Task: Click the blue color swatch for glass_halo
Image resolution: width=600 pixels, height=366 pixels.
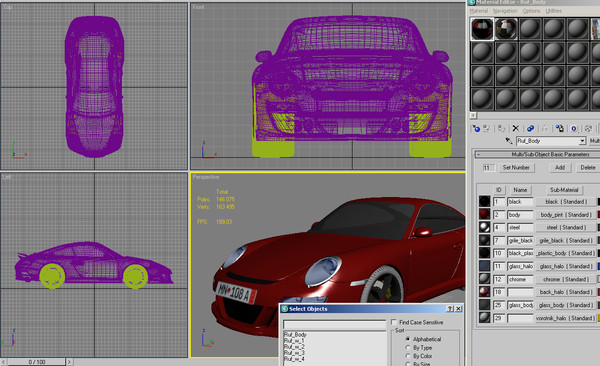Action: tap(598, 266)
